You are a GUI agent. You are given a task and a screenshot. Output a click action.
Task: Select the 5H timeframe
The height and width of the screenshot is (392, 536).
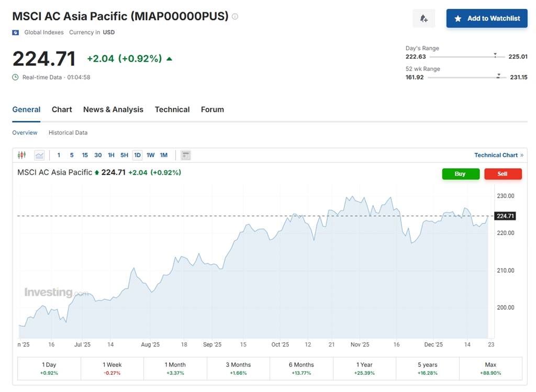tap(124, 155)
